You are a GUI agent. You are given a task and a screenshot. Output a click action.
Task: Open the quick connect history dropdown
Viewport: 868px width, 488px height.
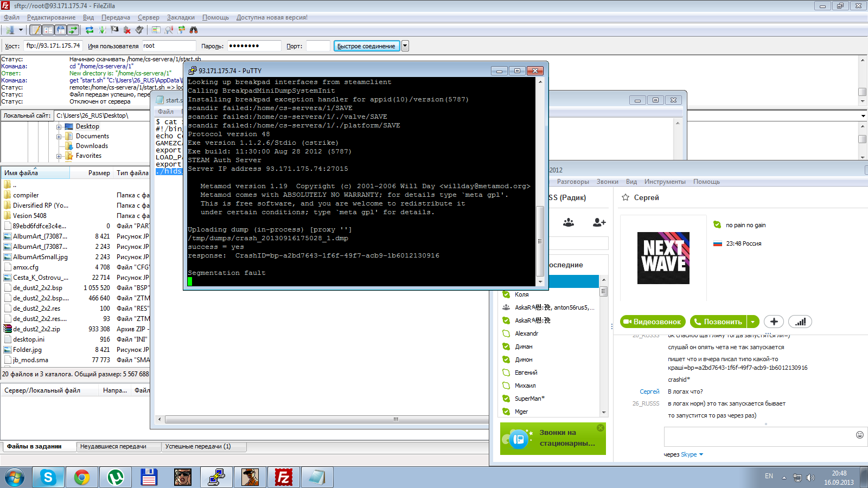(x=405, y=46)
